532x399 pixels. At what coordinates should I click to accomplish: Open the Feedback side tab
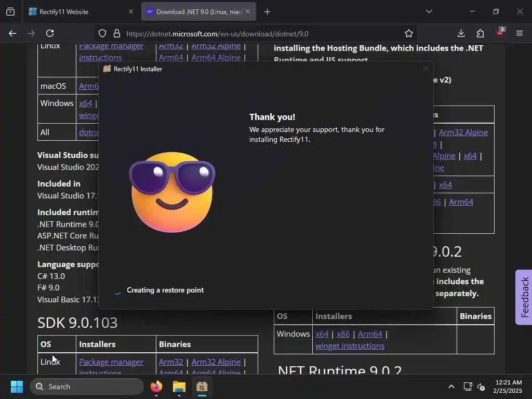[x=524, y=297]
